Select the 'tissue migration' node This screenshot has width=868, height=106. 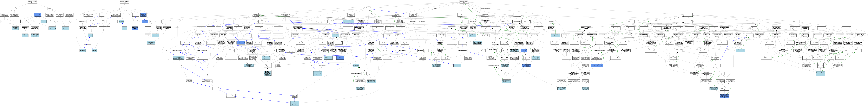coord(422,22)
